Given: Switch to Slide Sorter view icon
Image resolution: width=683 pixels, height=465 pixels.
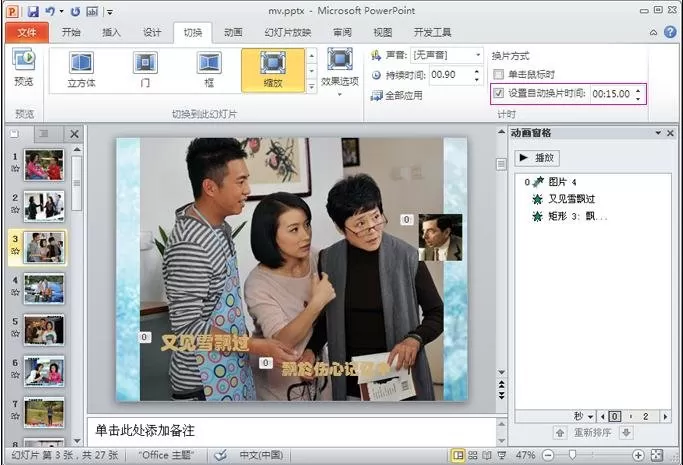Looking at the screenshot, I should click(473, 455).
